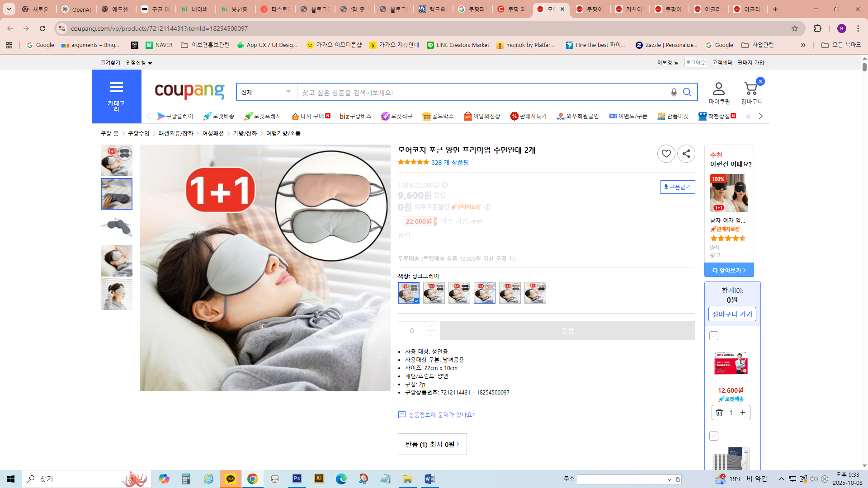Expand the 입점신청 dropdown menu
Viewport: 868px width, 488px height.
coord(138,63)
